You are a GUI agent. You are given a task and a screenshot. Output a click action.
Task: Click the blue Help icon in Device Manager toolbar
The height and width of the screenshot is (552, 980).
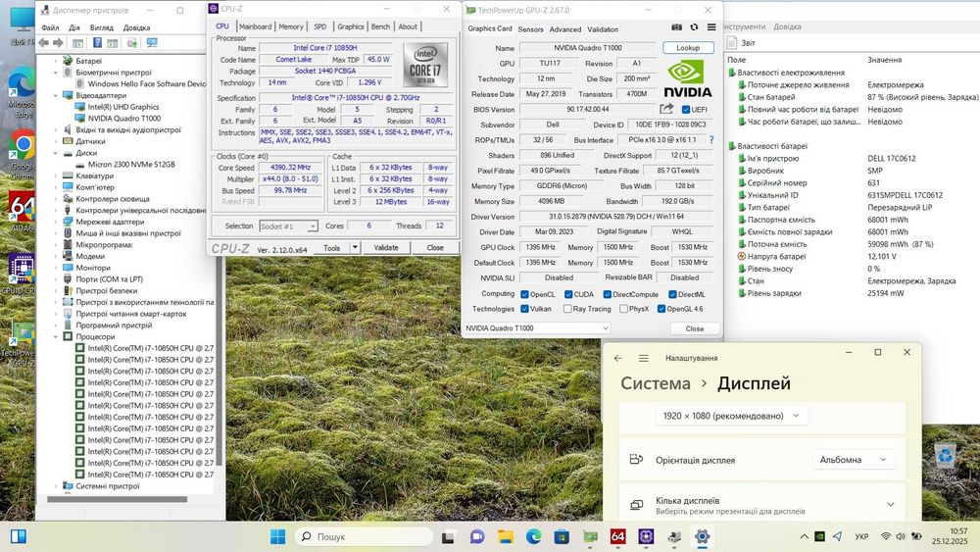coord(97,42)
